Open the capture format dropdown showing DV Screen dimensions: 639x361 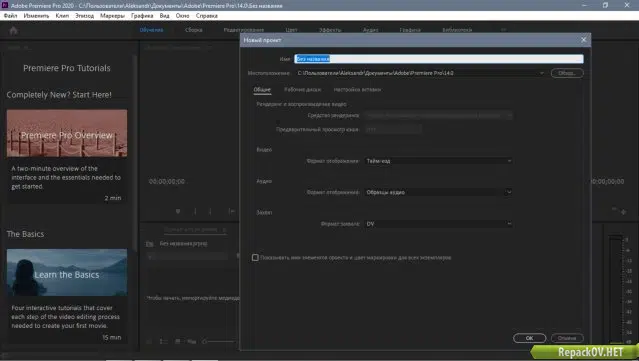tap(438, 224)
